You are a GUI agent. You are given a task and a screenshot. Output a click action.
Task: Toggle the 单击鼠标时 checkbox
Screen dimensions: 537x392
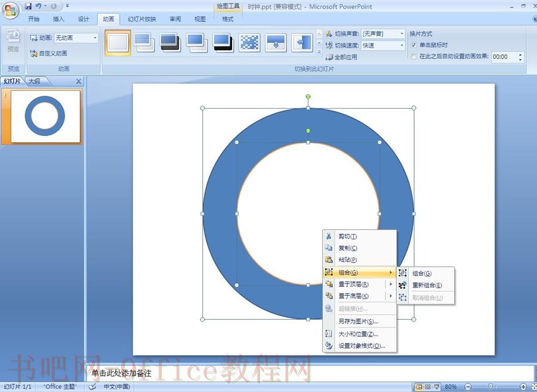[413, 45]
